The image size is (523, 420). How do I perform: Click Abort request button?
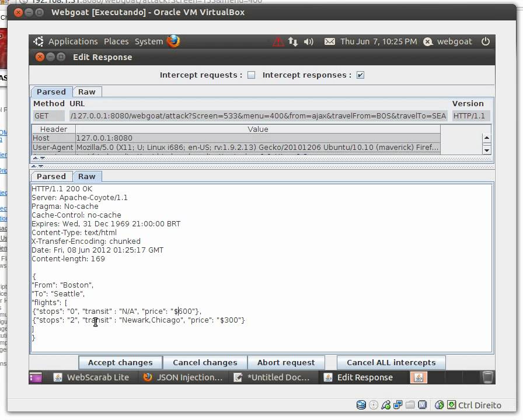click(286, 363)
